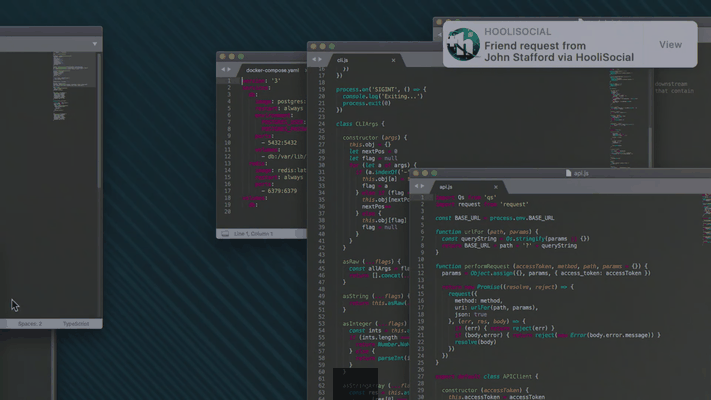Click 'const queryString = Qs.stringify' line
The width and height of the screenshot is (711, 400).
(516, 239)
